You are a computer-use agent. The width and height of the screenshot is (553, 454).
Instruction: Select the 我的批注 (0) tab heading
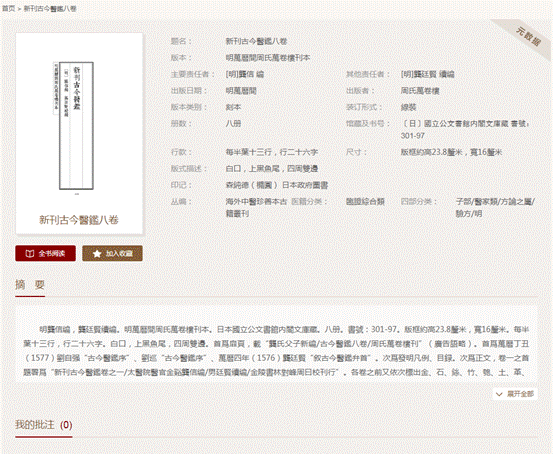[x=44, y=424]
